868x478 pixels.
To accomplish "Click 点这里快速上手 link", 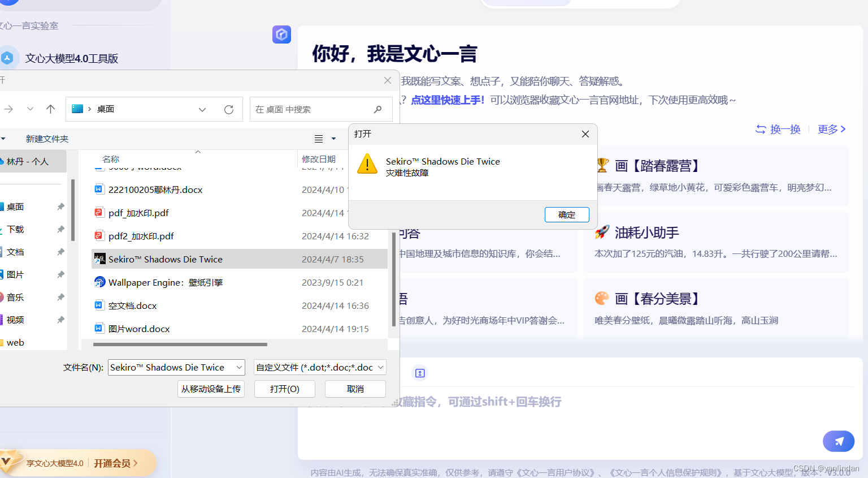I will point(448,100).
